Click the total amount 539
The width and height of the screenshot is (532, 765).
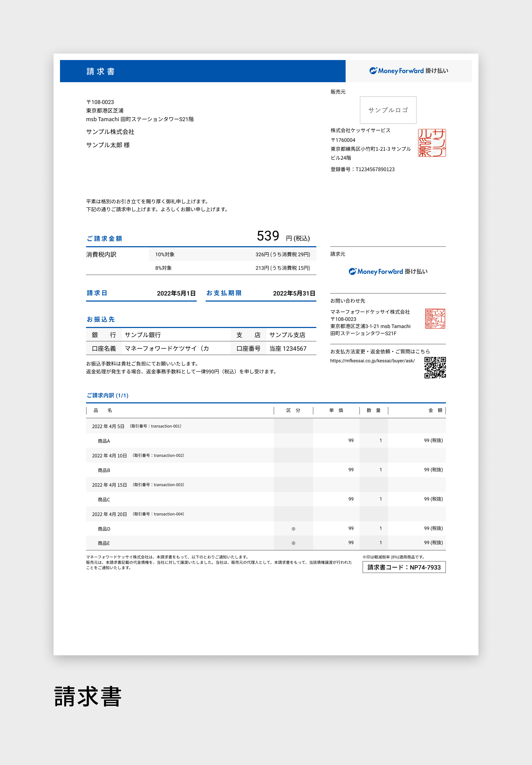click(268, 236)
